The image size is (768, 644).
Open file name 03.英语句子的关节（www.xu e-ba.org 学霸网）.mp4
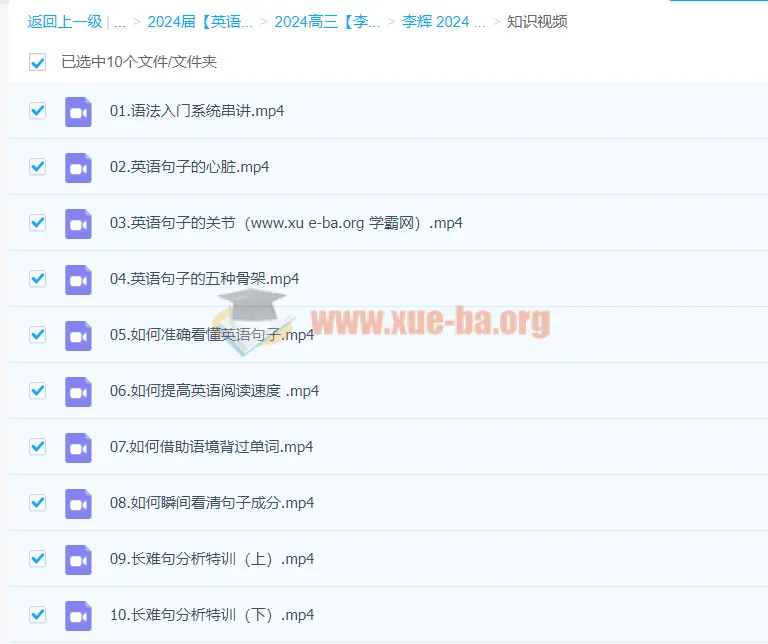click(x=286, y=223)
